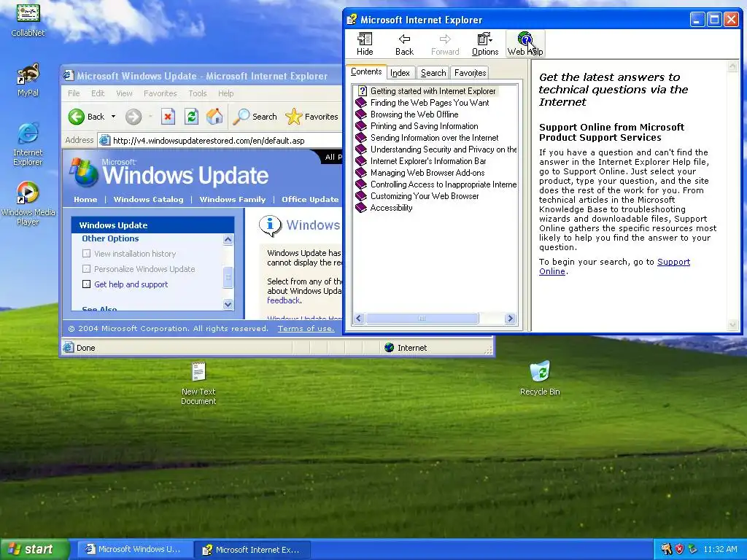Click the right arrow of Contents horizontal scrollbar

pos(510,319)
